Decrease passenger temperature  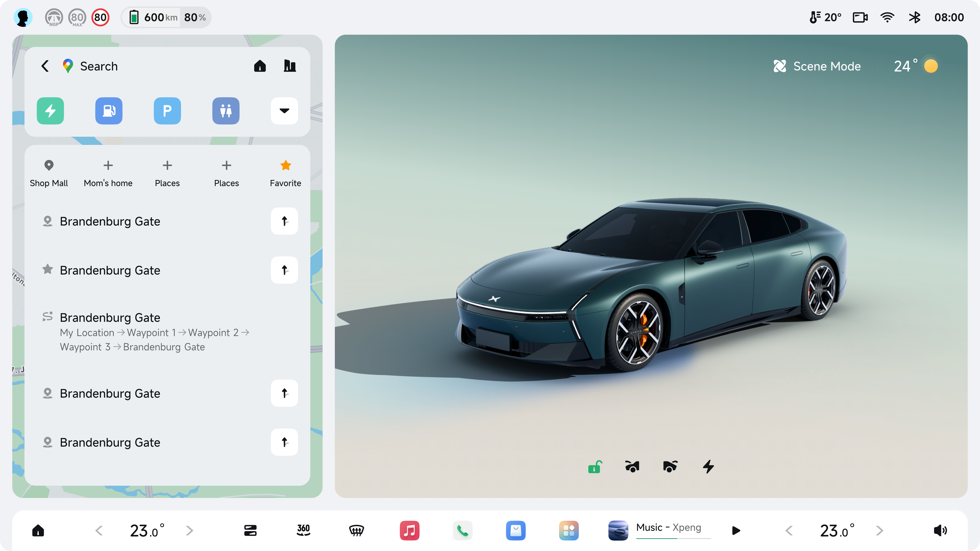tap(789, 530)
